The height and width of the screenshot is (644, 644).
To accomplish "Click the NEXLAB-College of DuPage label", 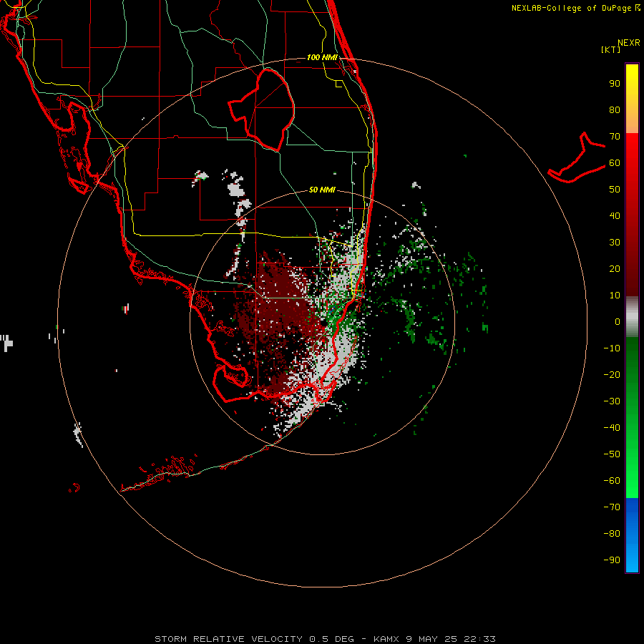I will (571, 8).
